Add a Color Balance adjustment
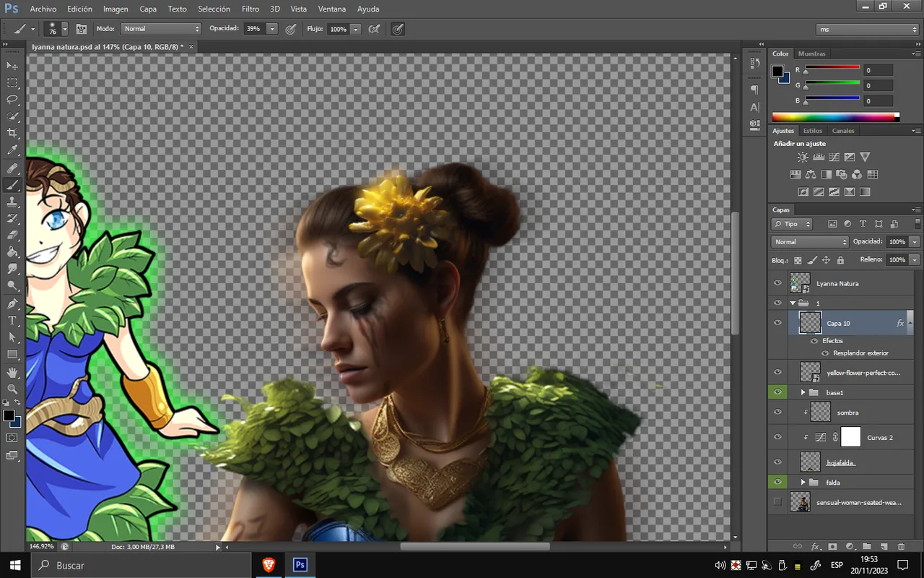The image size is (924, 578). [x=811, y=174]
